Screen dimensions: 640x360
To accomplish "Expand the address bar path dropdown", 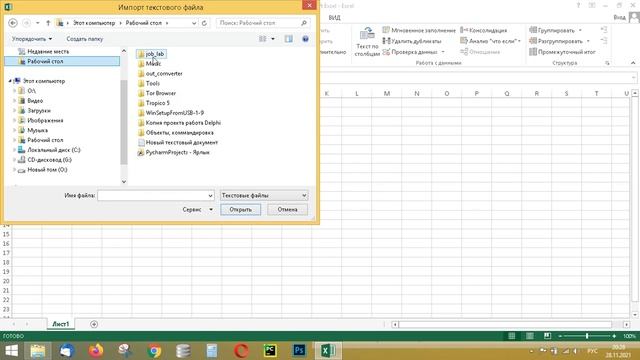I will [194, 23].
